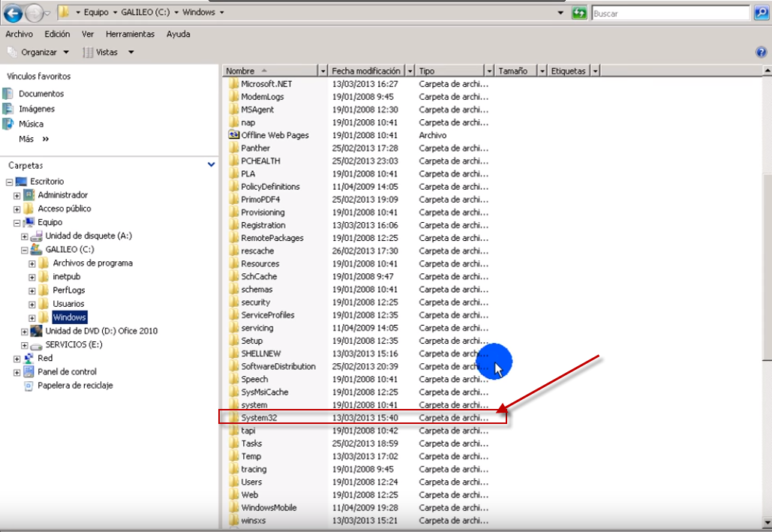Open the Vistas dropdown

(109, 53)
